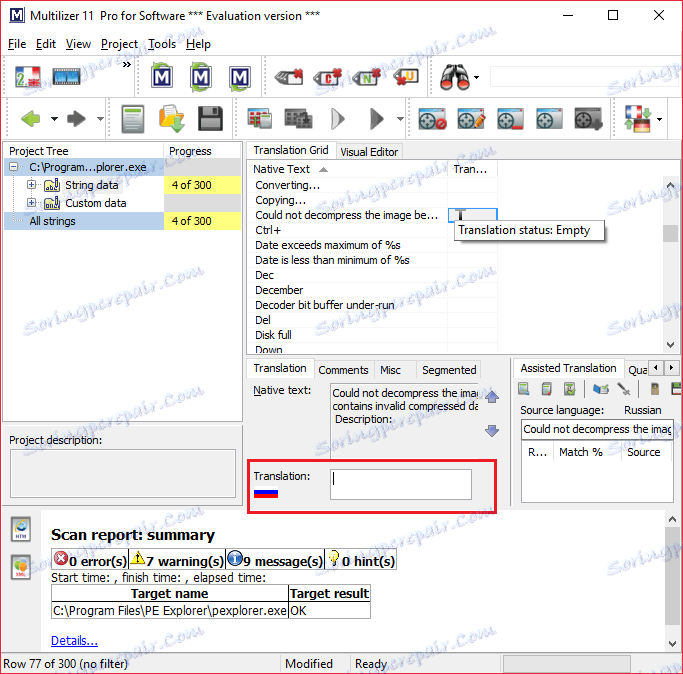
Task: Click the plain tag with red X icon
Action: (289, 77)
